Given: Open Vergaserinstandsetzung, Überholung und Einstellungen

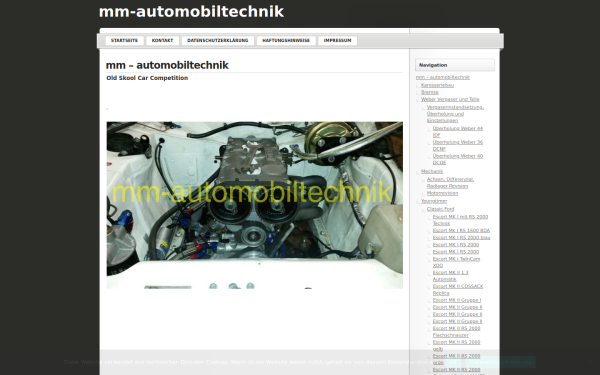Looking at the screenshot, I should 455,114.
